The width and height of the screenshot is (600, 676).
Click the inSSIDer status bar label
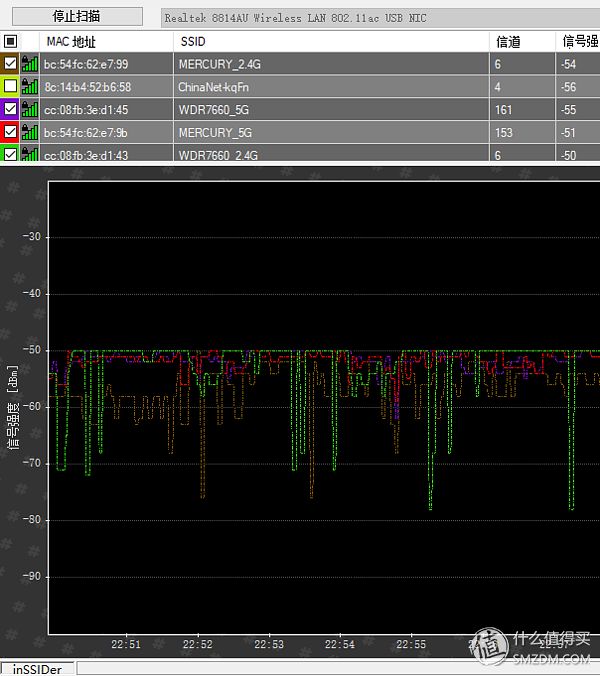[38, 669]
